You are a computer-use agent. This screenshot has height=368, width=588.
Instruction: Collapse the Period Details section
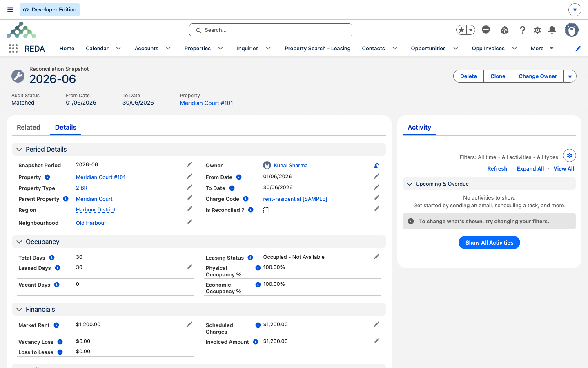pos(19,150)
